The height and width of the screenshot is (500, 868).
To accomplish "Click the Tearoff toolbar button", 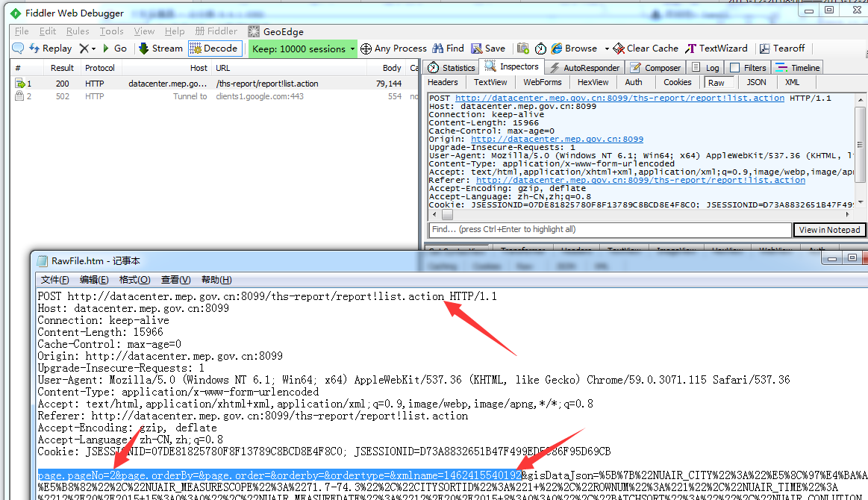I will (781, 49).
